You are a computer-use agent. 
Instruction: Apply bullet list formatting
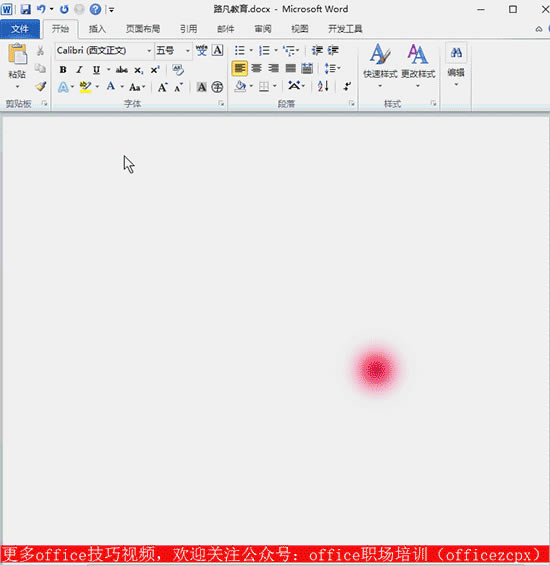pyautogui.click(x=240, y=50)
